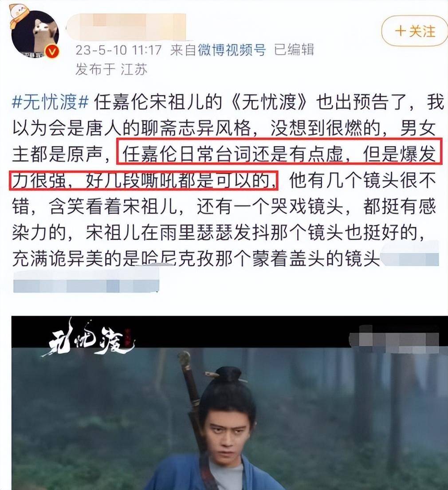This screenshot has height=490, width=448.
Task: Click the orange verified V badge
Action: 52,52
